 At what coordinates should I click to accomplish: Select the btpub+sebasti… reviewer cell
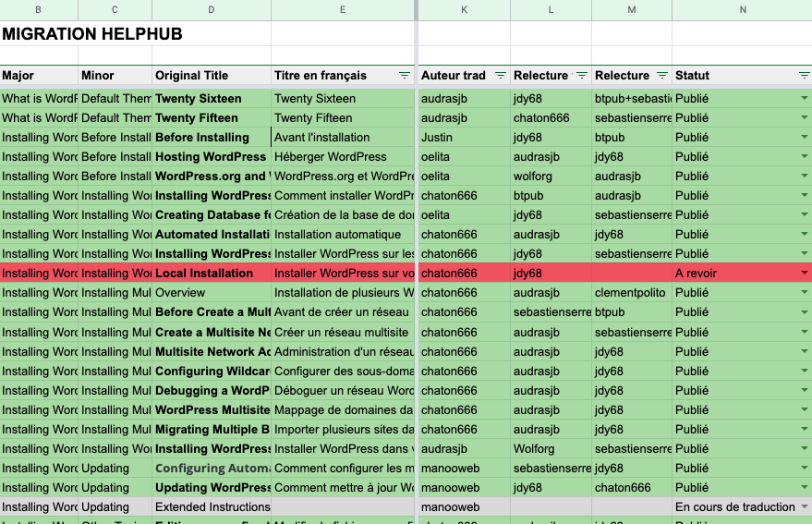tap(632, 99)
